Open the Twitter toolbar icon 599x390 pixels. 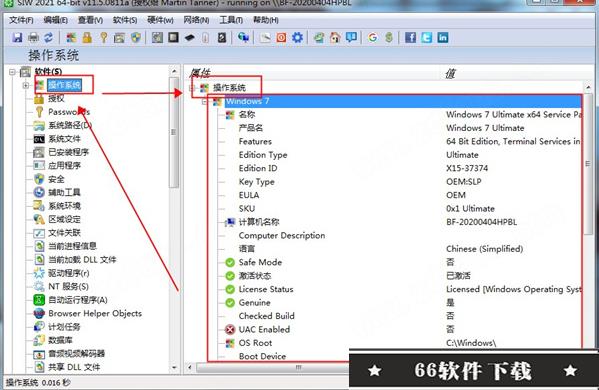click(427, 37)
